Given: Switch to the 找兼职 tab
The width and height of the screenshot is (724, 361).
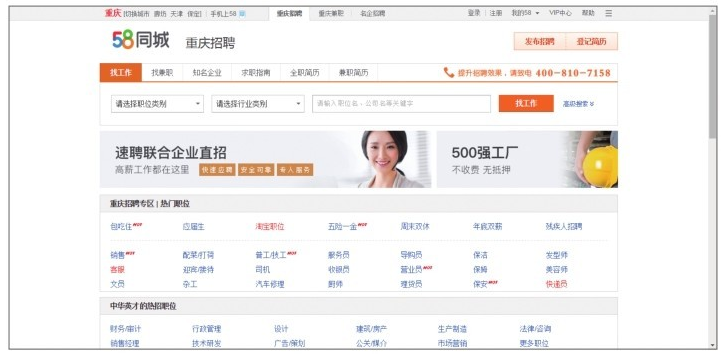Looking at the screenshot, I should (162, 72).
